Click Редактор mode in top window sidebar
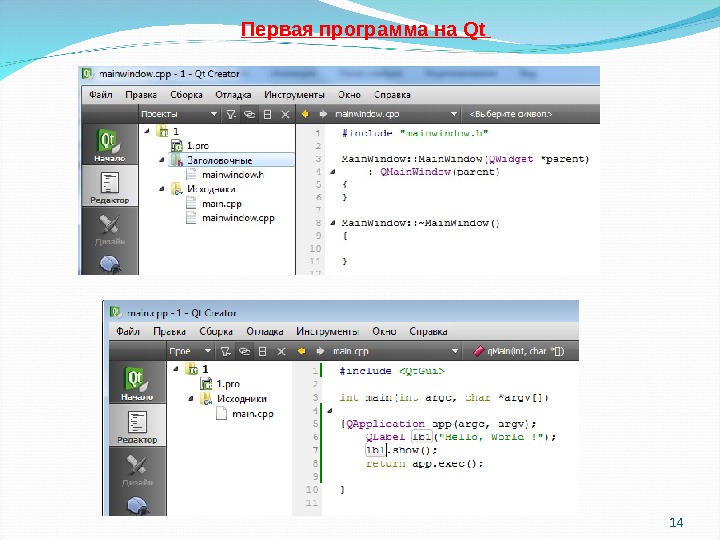The image size is (720, 540). [110, 187]
